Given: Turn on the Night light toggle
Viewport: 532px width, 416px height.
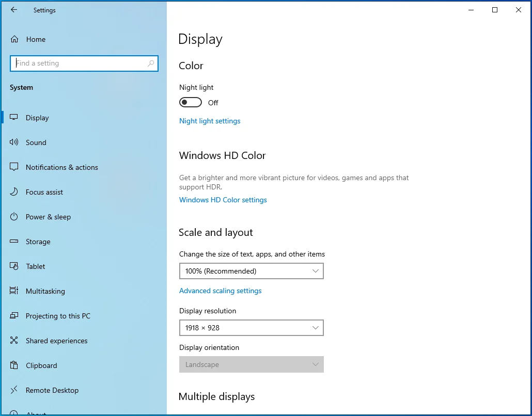Looking at the screenshot, I should (x=191, y=102).
